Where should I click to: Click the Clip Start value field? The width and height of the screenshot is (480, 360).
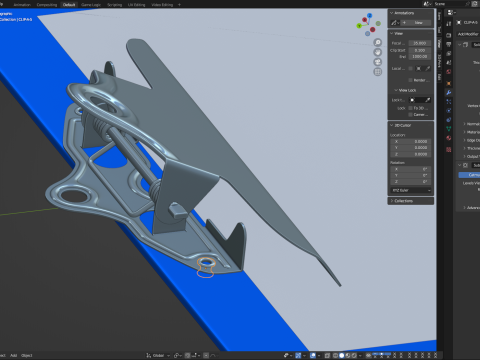coord(420,50)
